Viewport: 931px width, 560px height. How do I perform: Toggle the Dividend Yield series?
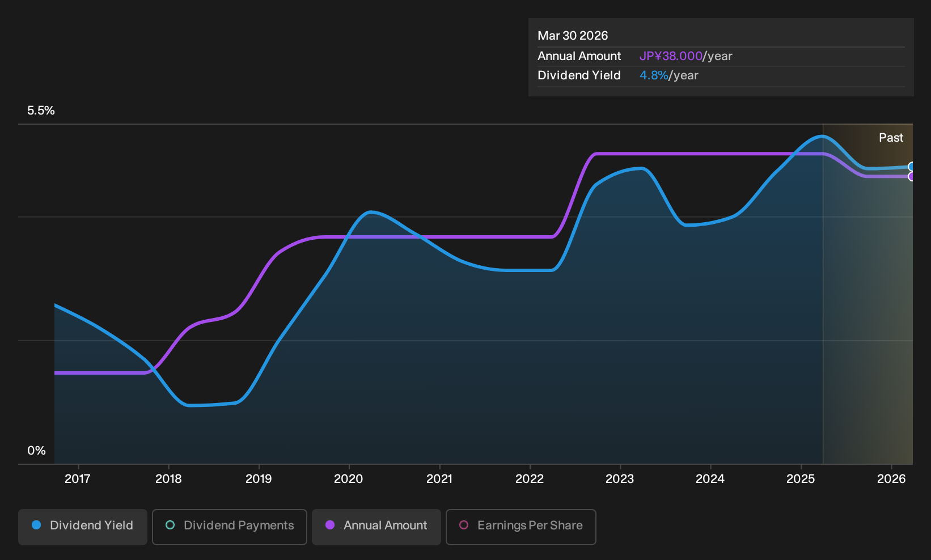[83, 527]
